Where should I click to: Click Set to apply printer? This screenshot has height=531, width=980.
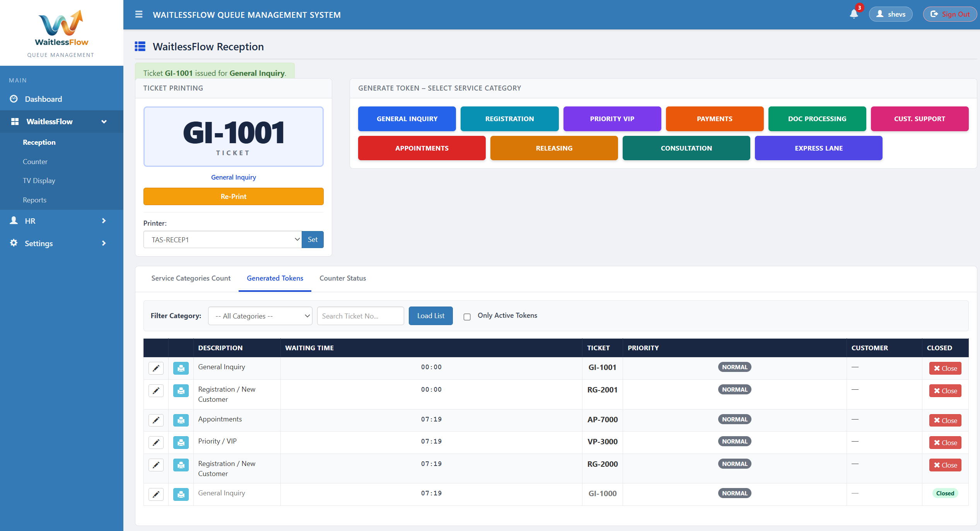[312, 240]
